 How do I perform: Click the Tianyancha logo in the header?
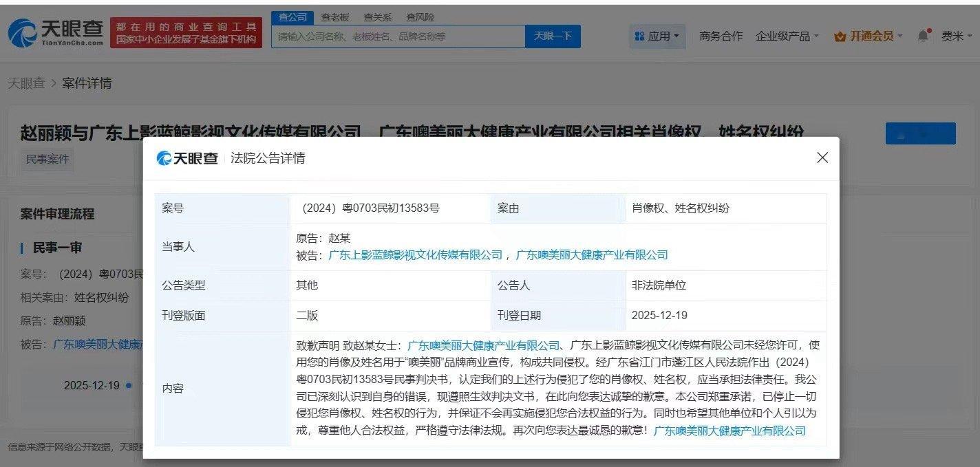point(55,31)
